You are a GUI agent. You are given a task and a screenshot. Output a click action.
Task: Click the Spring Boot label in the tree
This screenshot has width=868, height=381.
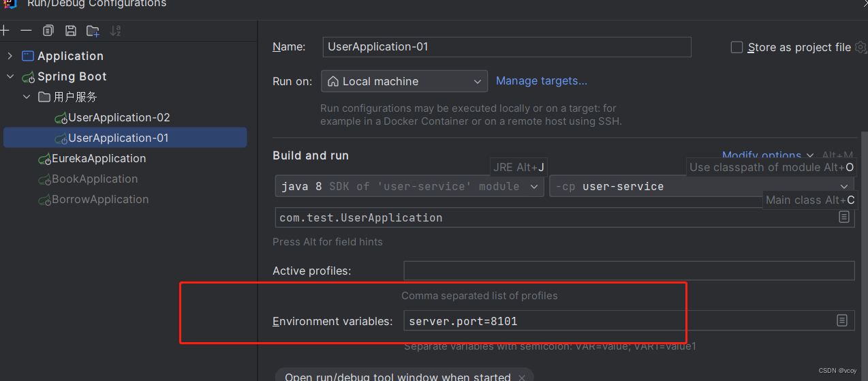(x=72, y=76)
